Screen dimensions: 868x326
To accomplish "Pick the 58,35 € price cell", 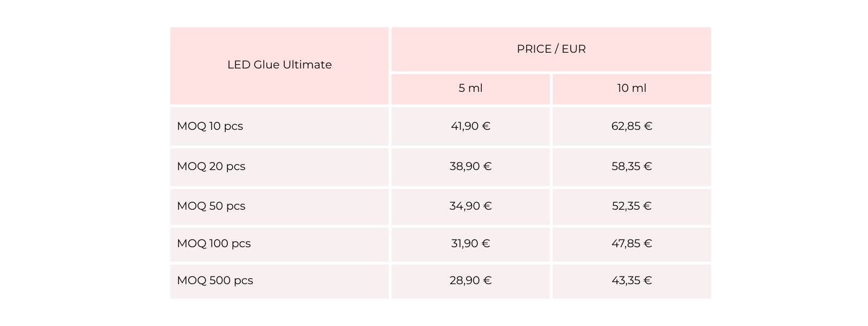I will pos(631,166).
